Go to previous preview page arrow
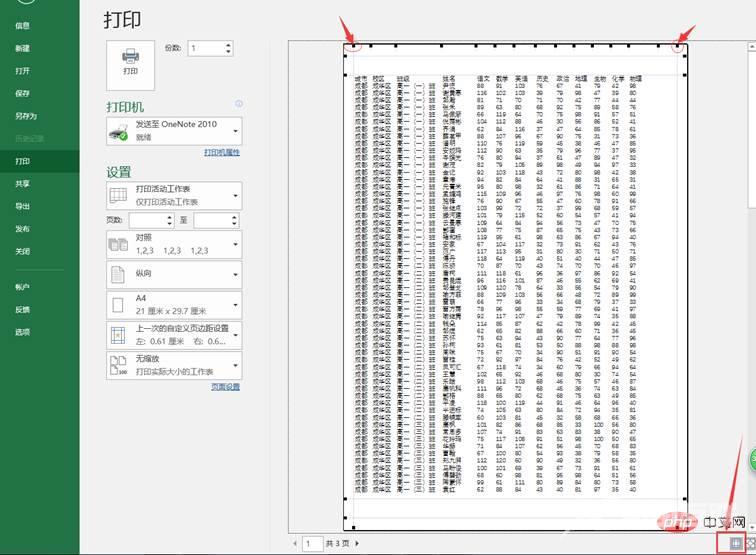This screenshot has height=555, width=756. click(295, 543)
